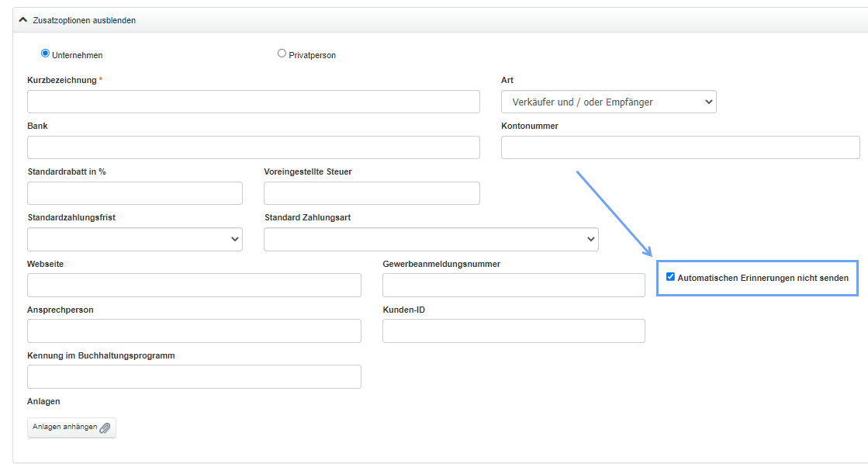Click the paperclip icon for attachments
The width and height of the screenshot is (868, 471).
(x=105, y=428)
